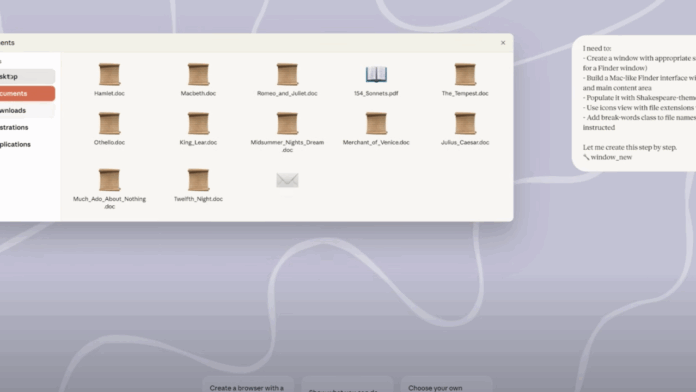696x392 pixels.
Task: Click the Hamlet.doc file name
Action: point(109,93)
